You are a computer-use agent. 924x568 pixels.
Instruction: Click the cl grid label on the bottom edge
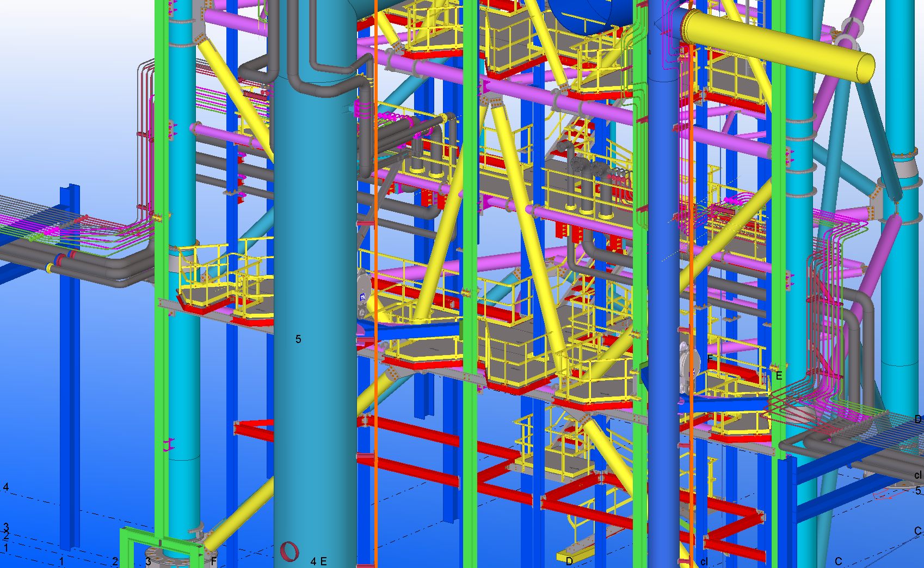pyautogui.click(x=704, y=561)
